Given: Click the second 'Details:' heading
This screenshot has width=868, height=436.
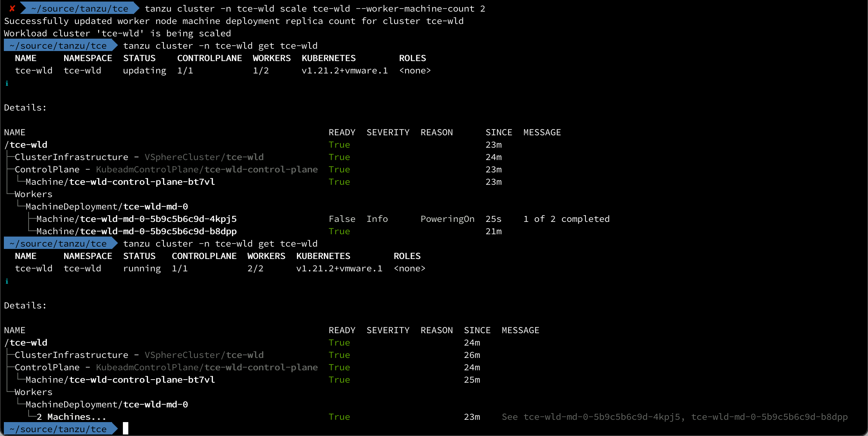Looking at the screenshot, I should pyautogui.click(x=25, y=306).
